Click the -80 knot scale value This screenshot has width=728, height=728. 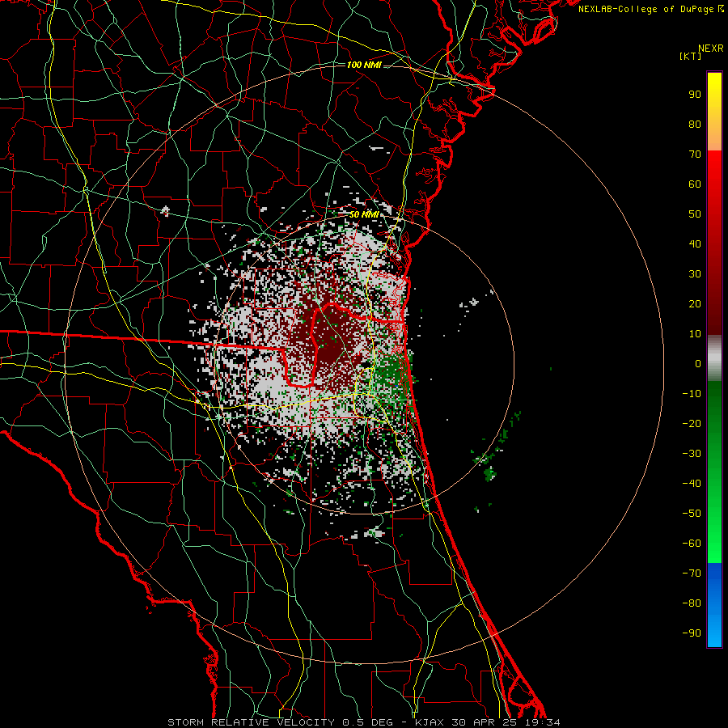click(x=692, y=603)
